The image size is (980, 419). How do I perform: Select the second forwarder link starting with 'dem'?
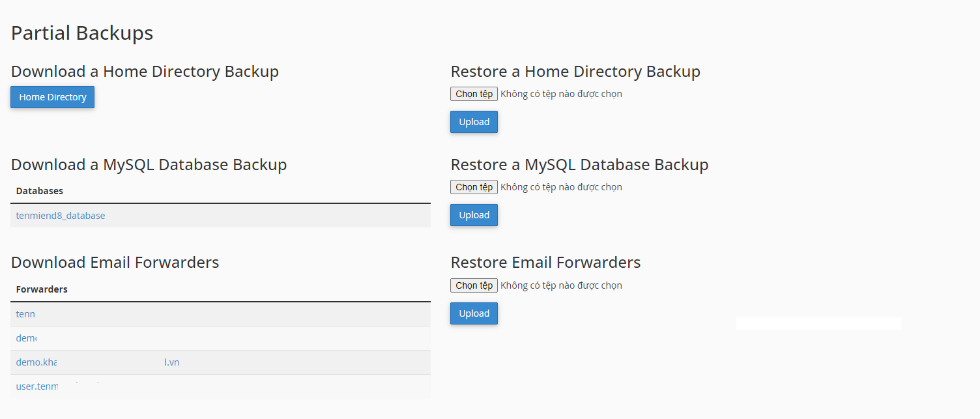tap(26, 338)
